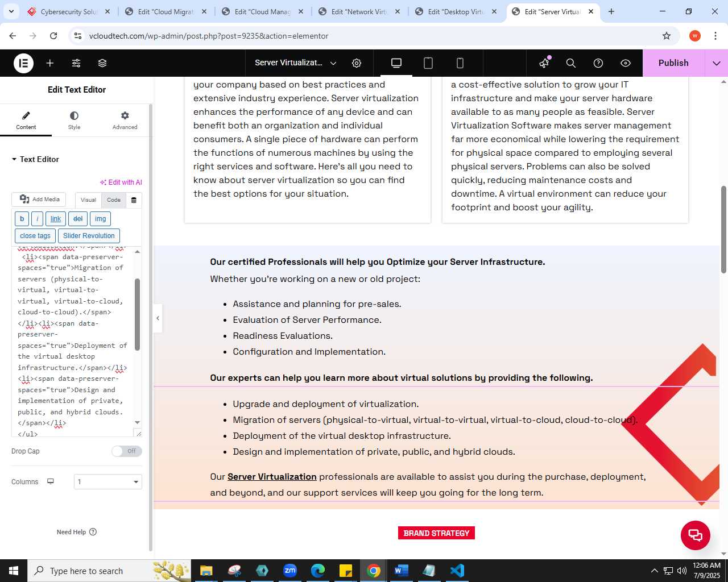Switch editor to Code tab
Screen dimensions: 728x582
114,200
